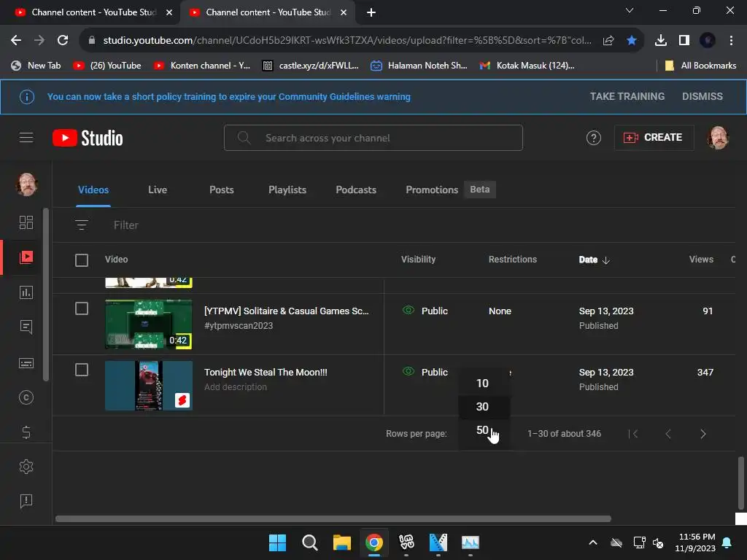Switch to the Live tab
Viewport: 747px width, 560px height.
pyautogui.click(x=158, y=190)
